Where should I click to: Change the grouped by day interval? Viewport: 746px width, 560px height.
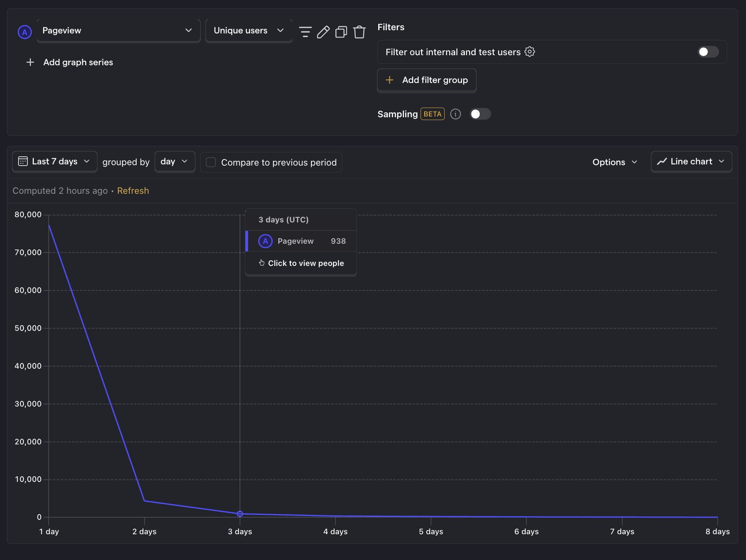[x=175, y=162]
